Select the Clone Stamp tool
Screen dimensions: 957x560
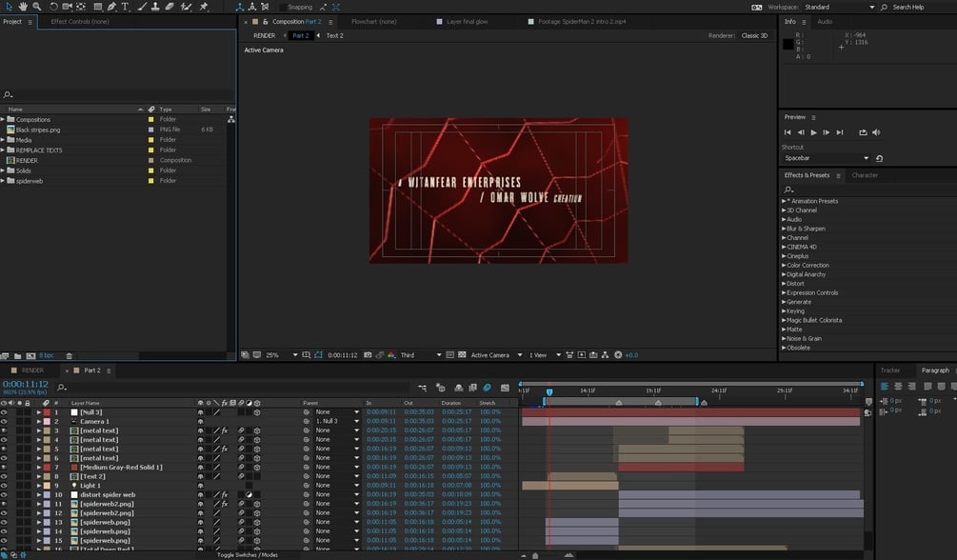click(155, 7)
